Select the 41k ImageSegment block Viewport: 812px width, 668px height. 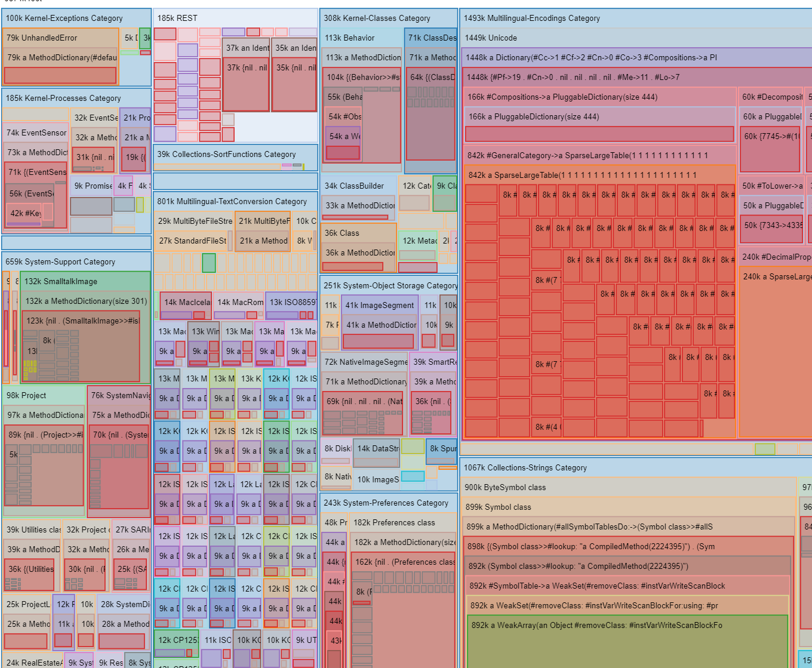click(x=379, y=306)
